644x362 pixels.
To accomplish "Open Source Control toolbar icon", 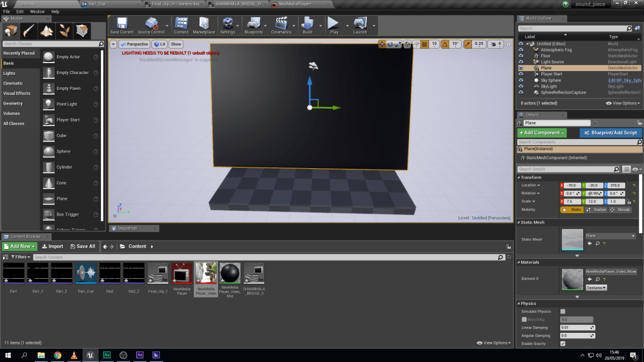I will click(151, 26).
